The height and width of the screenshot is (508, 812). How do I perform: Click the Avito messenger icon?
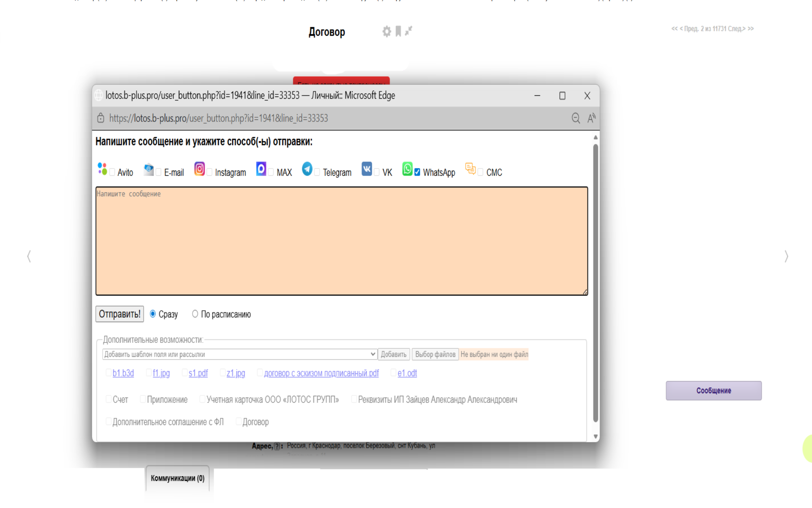coord(102,168)
